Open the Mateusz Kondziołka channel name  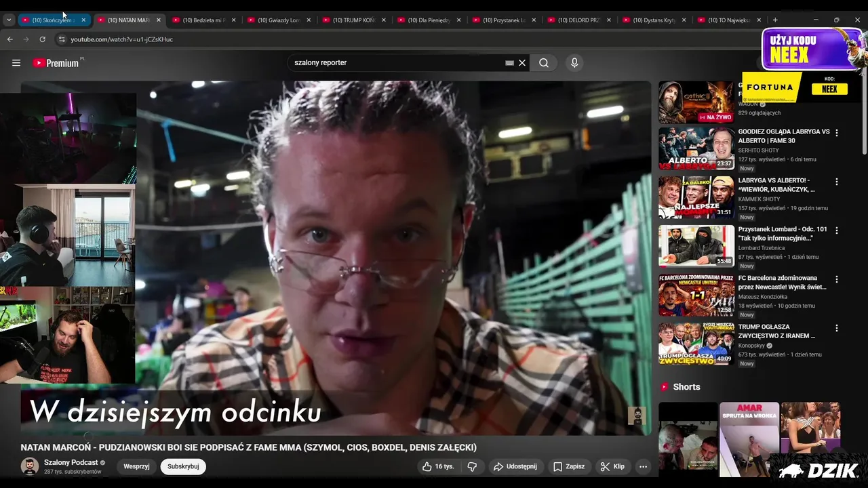[763, 296]
